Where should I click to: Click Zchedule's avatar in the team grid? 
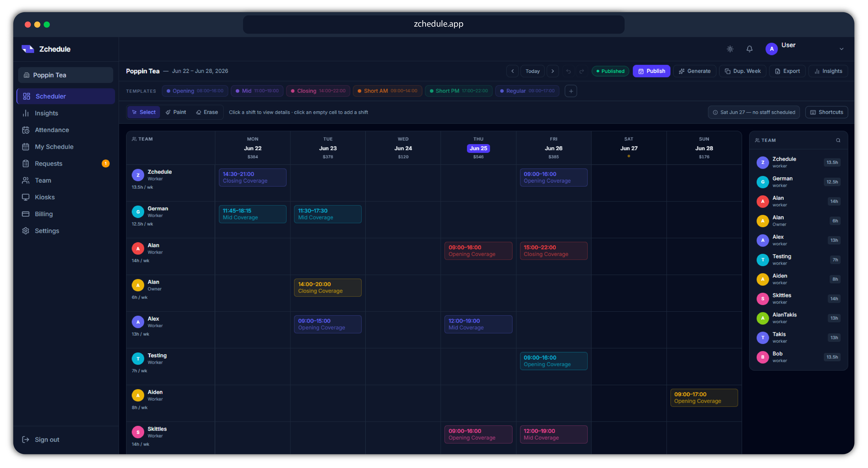point(138,175)
